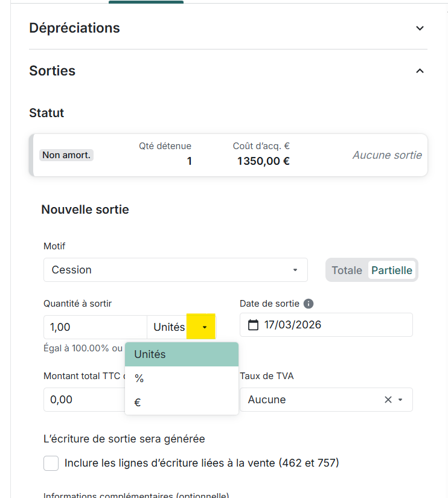Click the Quantité à sortir input field

coord(95,327)
